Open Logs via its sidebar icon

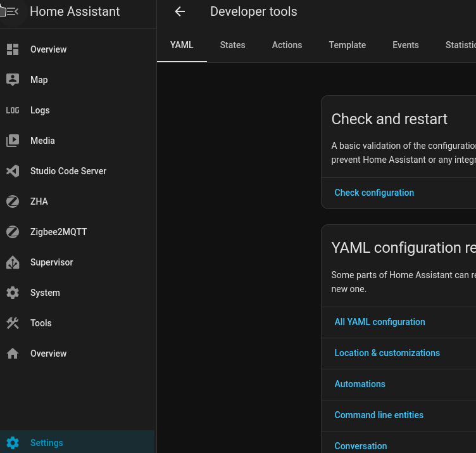tap(13, 110)
